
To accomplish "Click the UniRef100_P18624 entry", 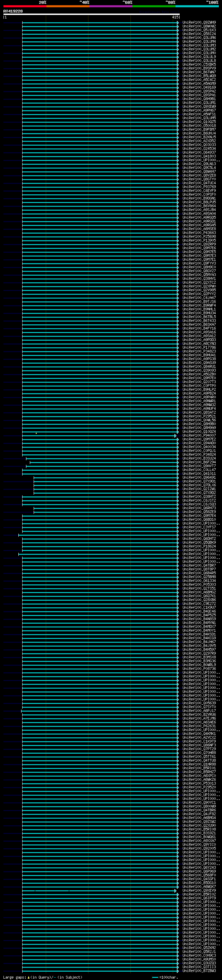I will tap(199, 546).
